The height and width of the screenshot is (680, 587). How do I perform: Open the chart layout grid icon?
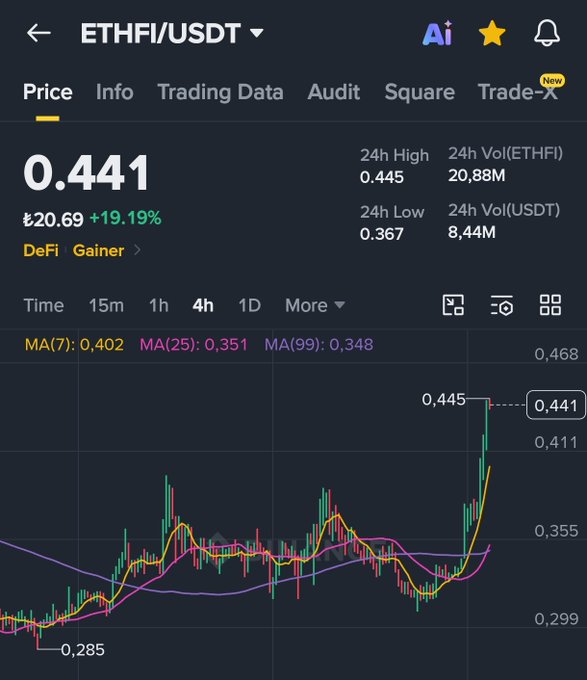click(x=550, y=304)
